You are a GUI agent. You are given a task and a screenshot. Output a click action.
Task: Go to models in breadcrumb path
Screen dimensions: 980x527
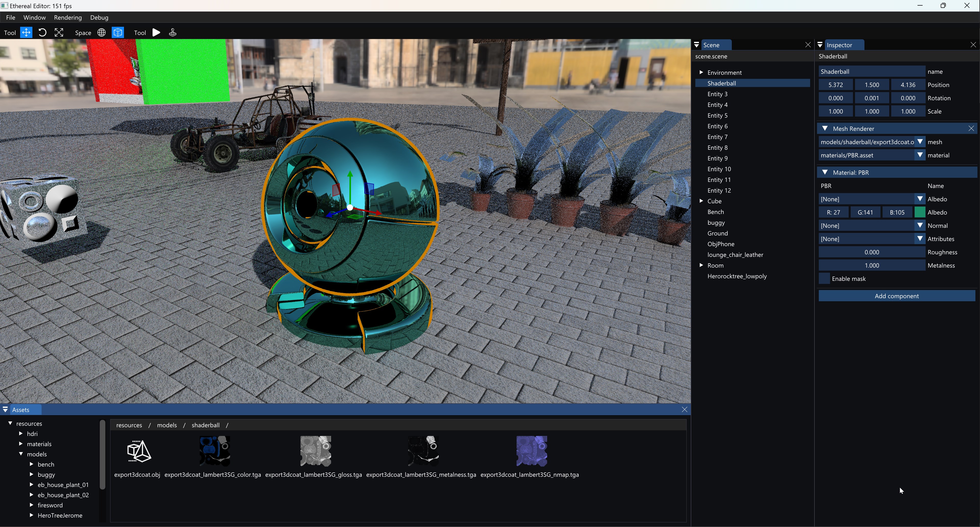pos(167,425)
